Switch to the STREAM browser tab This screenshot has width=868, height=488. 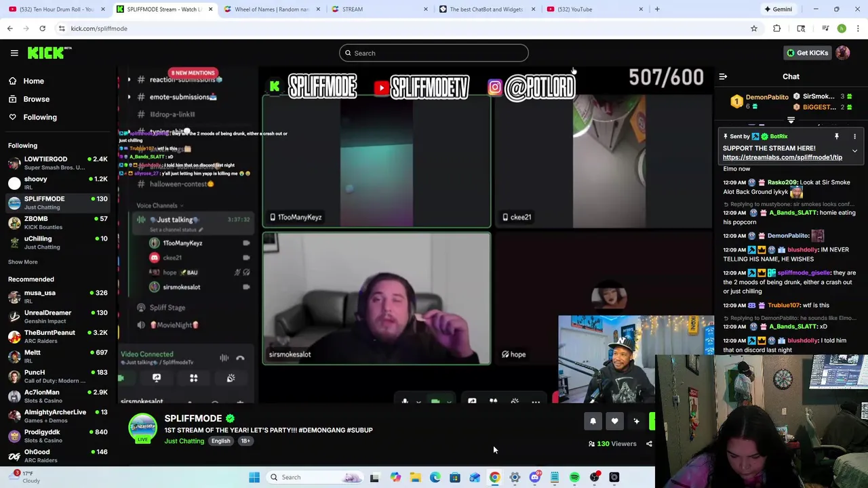point(379,9)
